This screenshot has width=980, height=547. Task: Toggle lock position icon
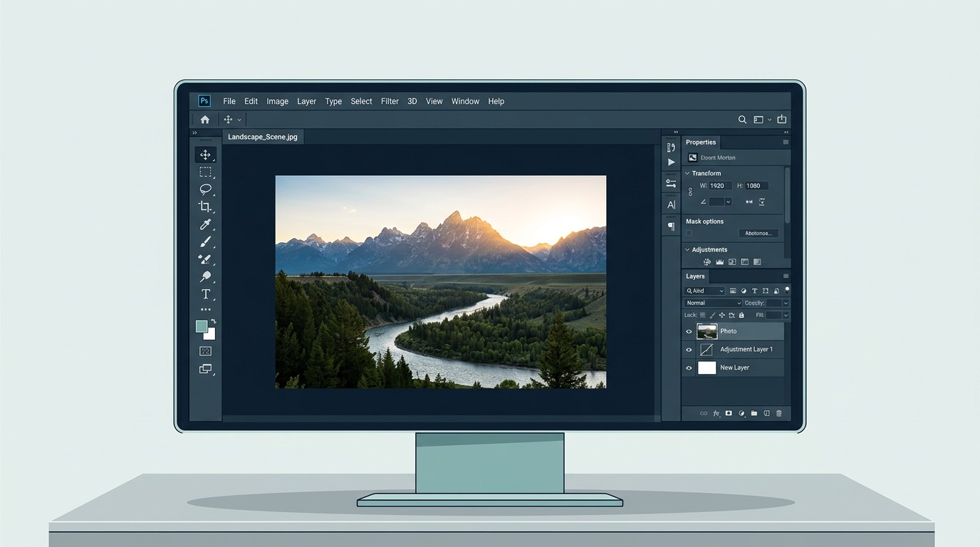(721, 315)
